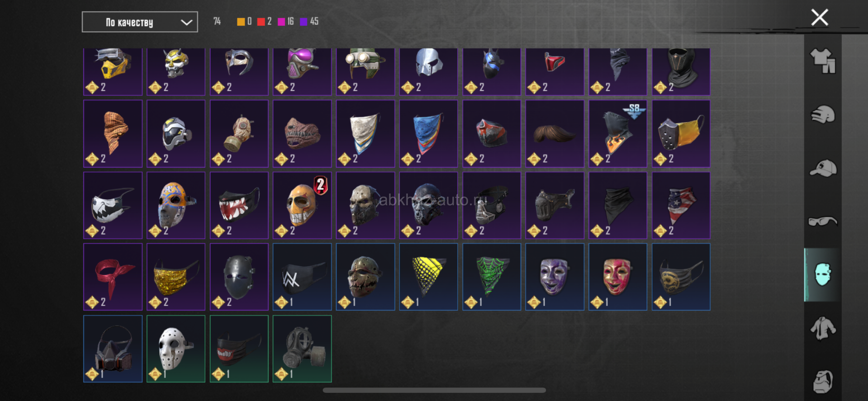This screenshot has width=868, height=401.
Task: Pick the American flag bandana
Action: click(681, 205)
